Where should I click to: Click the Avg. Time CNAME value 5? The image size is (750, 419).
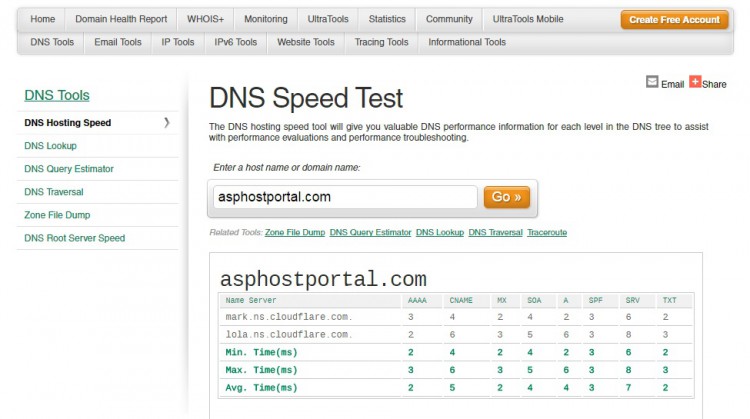452,388
